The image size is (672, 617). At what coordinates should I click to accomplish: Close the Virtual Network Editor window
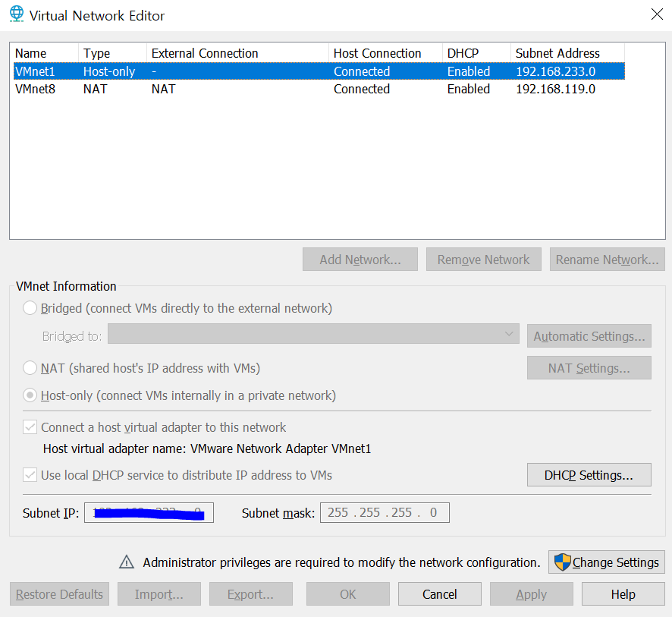coord(657,14)
